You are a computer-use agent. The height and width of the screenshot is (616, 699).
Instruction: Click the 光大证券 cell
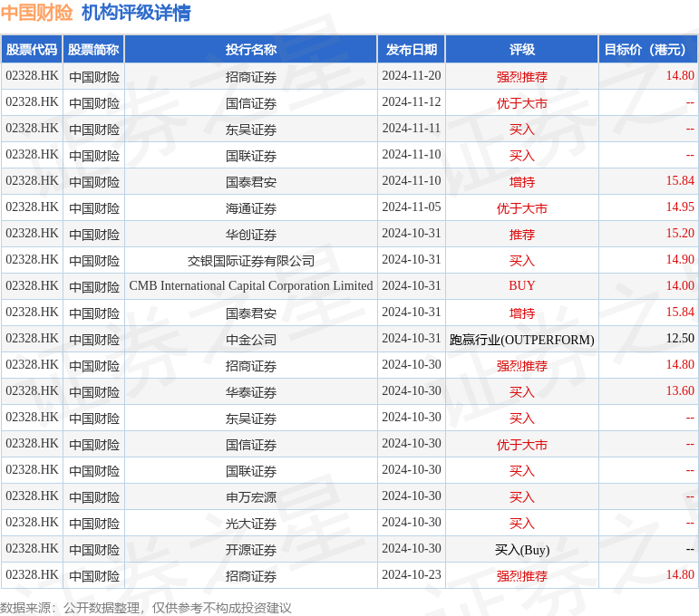pyautogui.click(x=251, y=524)
